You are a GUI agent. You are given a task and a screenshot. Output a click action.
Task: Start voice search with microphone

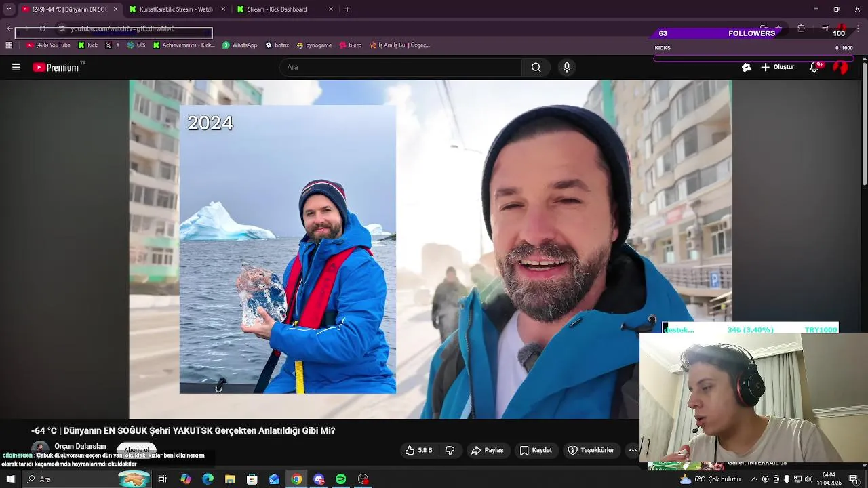[x=567, y=67]
